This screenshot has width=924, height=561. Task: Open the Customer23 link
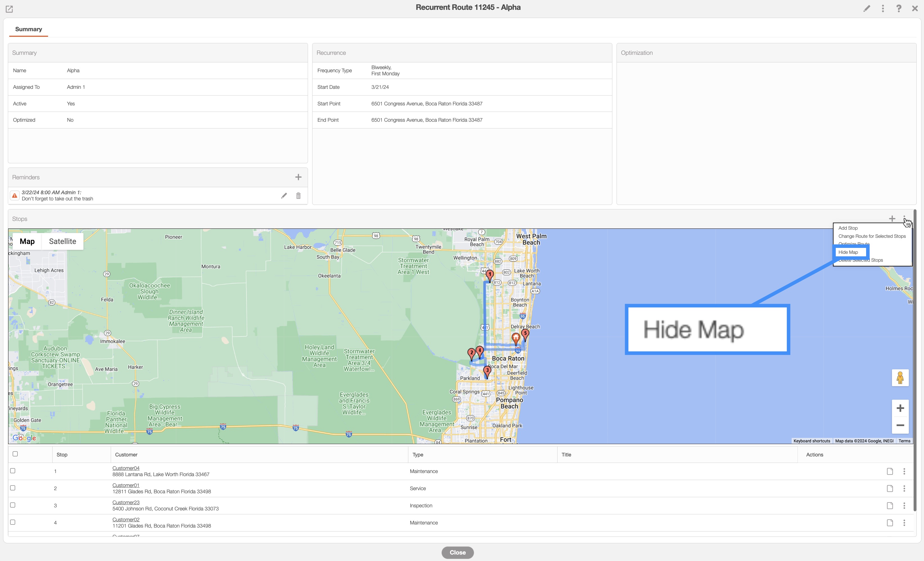pyautogui.click(x=126, y=502)
